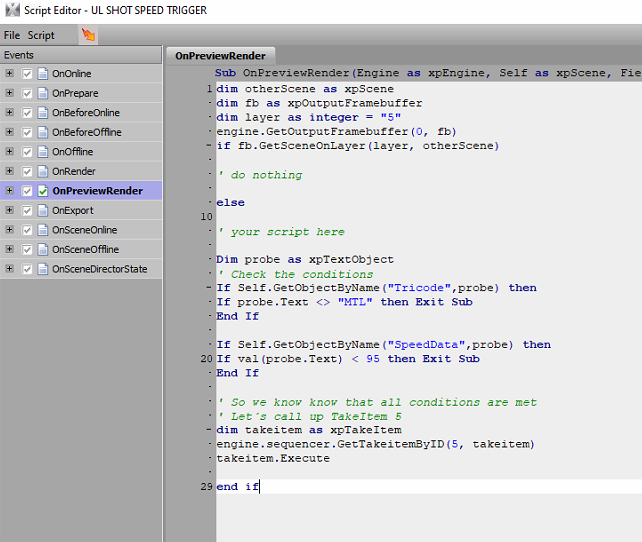Click the orange compile script toolbar icon
This screenshot has width=642, height=542.
click(88, 35)
